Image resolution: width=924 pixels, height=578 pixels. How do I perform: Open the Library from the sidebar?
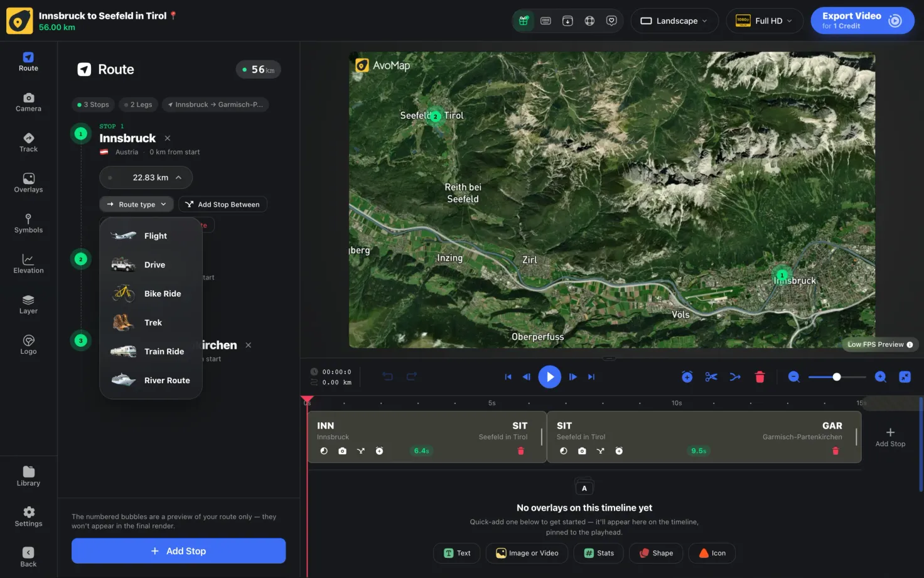pyautogui.click(x=28, y=476)
